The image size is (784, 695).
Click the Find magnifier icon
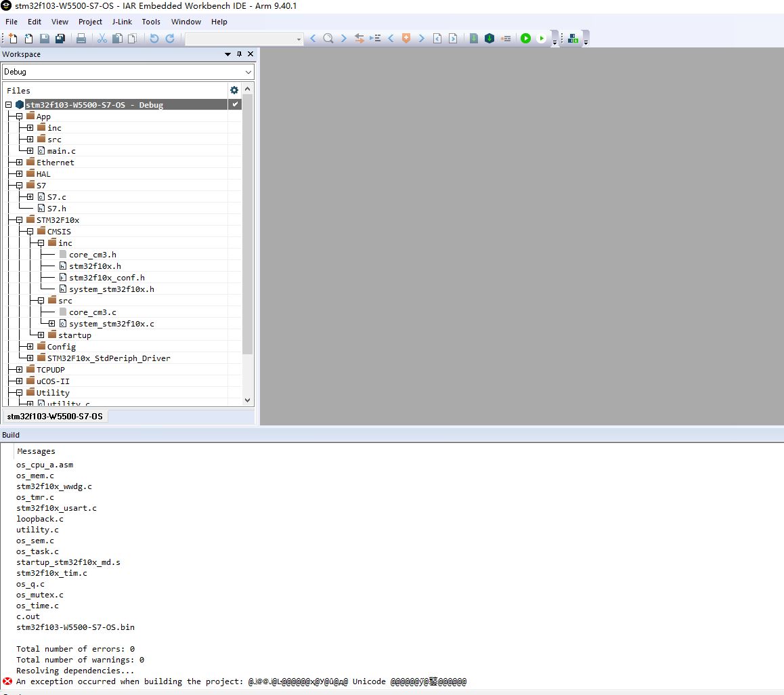[x=328, y=39]
